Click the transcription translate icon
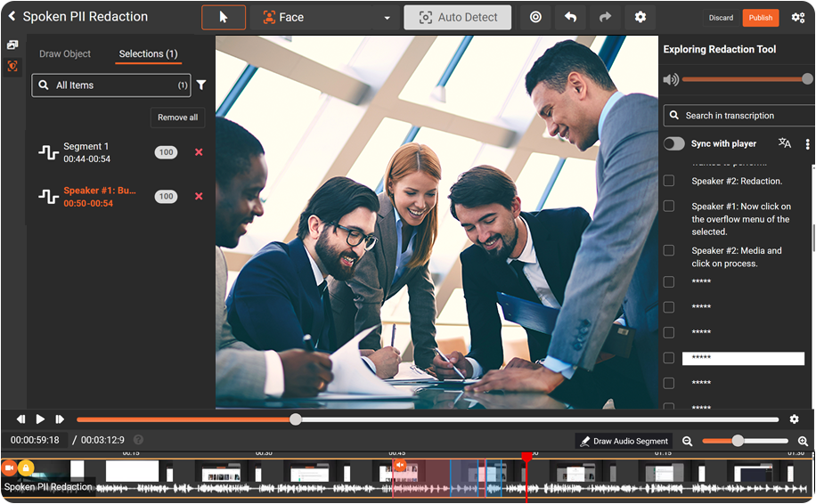Viewport: 816px width, 504px height. pos(784,143)
